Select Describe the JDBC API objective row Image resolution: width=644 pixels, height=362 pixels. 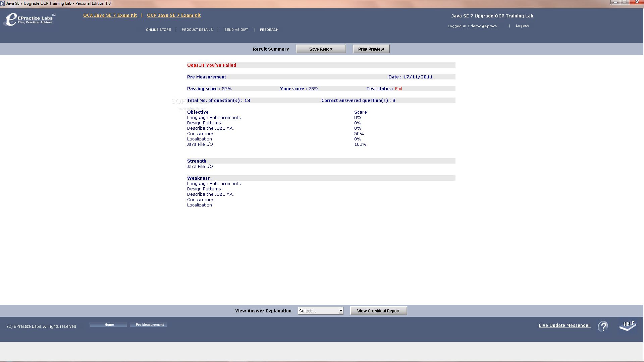[210, 128]
